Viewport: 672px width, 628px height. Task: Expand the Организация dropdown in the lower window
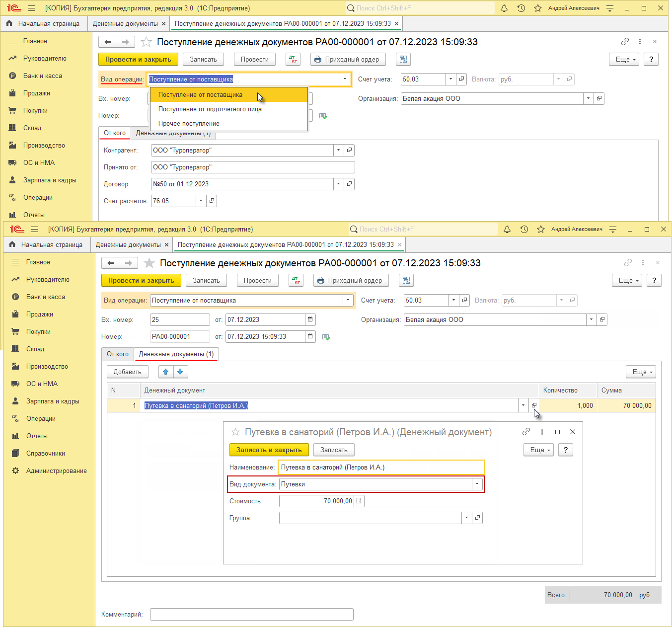pos(591,319)
